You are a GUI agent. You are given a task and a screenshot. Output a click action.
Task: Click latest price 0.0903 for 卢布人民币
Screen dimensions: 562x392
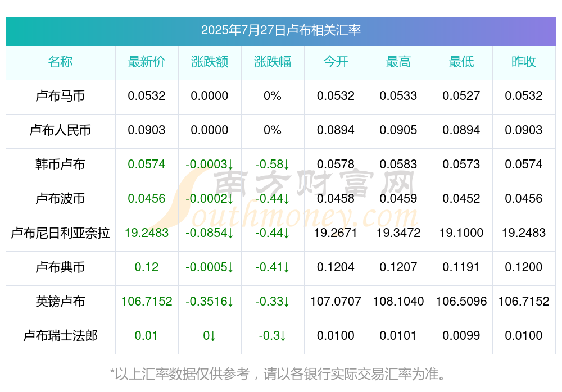(x=147, y=130)
